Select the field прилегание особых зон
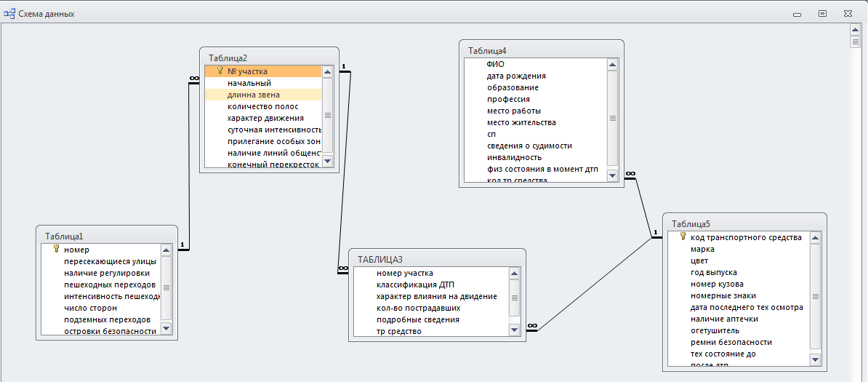The image size is (868, 382). click(263, 141)
